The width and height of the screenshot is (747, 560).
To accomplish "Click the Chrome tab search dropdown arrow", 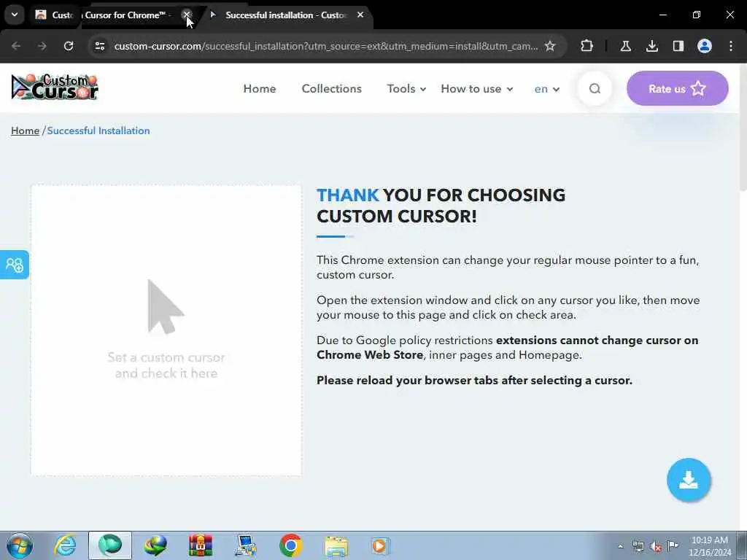I will click(x=15, y=15).
